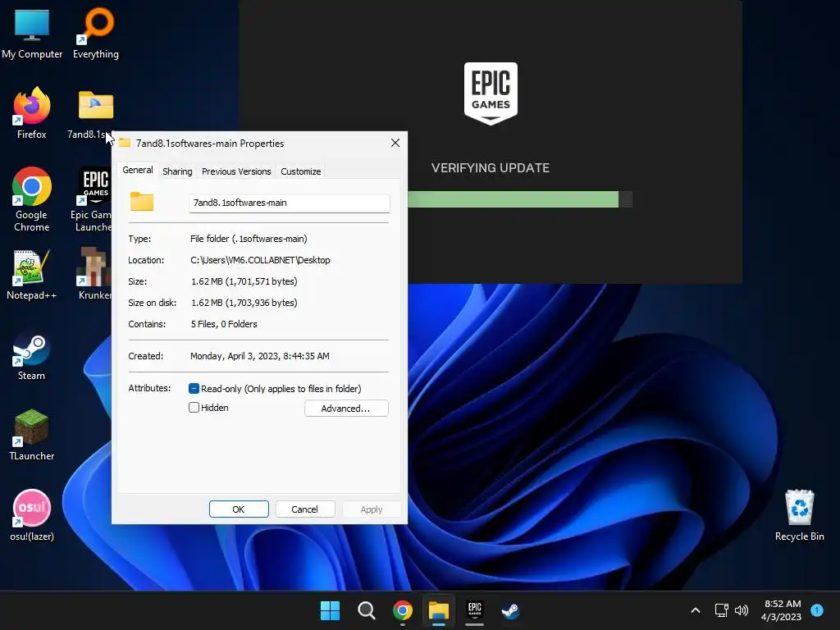Switch to Chrome in the taskbar
The width and height of the screenshot is (840, 630).
pos(402,610)
